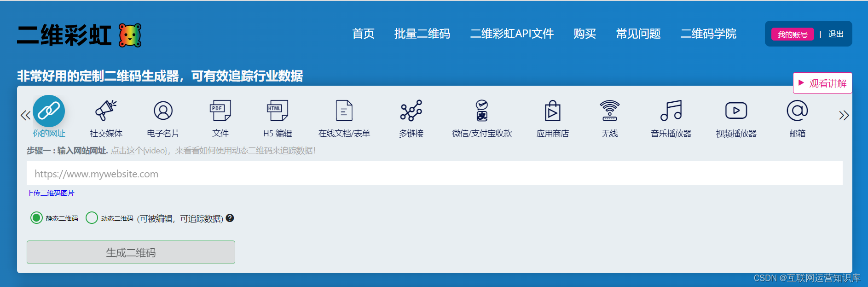This screenshot has width=868, height=287.
Task: Select the 无线 WiFi icon
Action: pos(610,111)
